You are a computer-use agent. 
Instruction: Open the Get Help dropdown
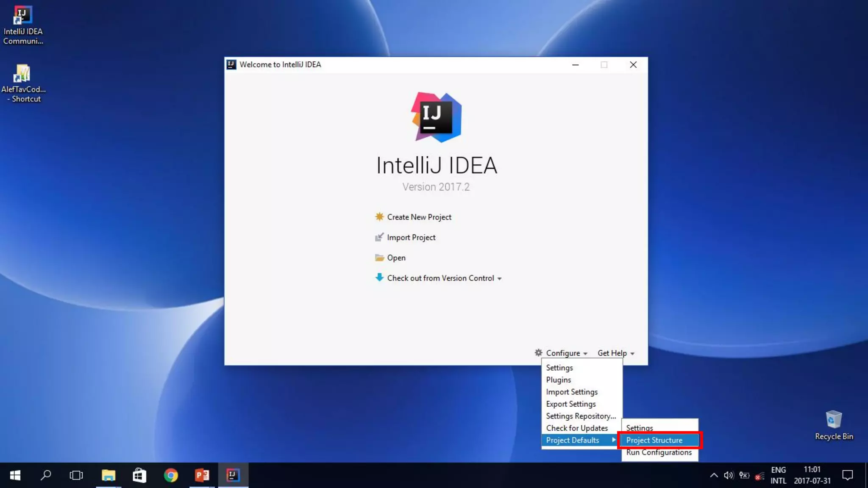pyautogui.click(x=616, y=353)
